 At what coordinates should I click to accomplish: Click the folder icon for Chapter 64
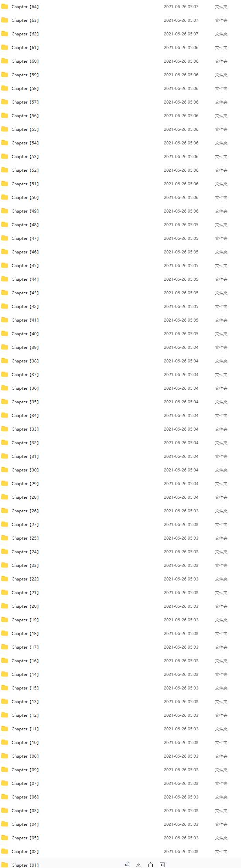coord(5,6)
